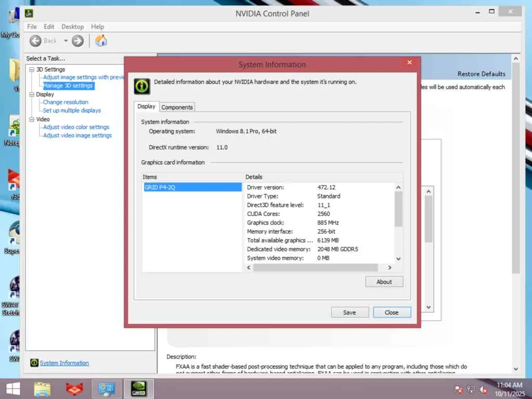Open the Help menu
This screenshot has height=399, width=532.
[x=97, y=26]
